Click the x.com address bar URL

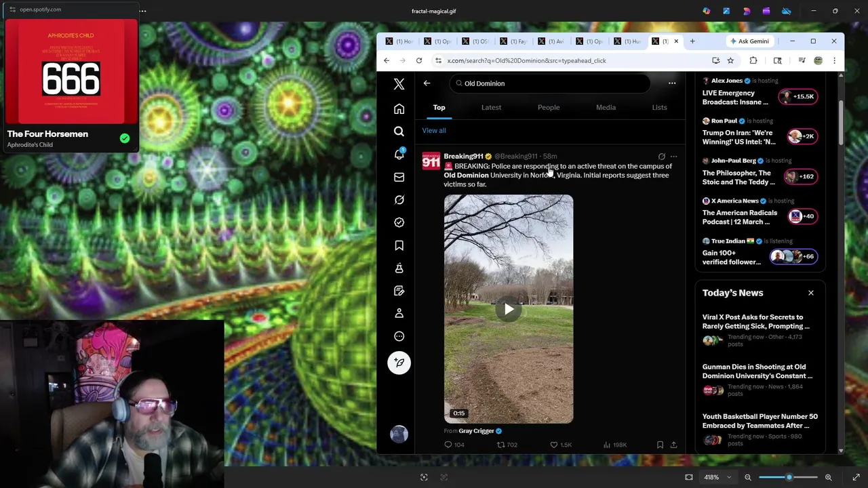[x=526, y=60]
